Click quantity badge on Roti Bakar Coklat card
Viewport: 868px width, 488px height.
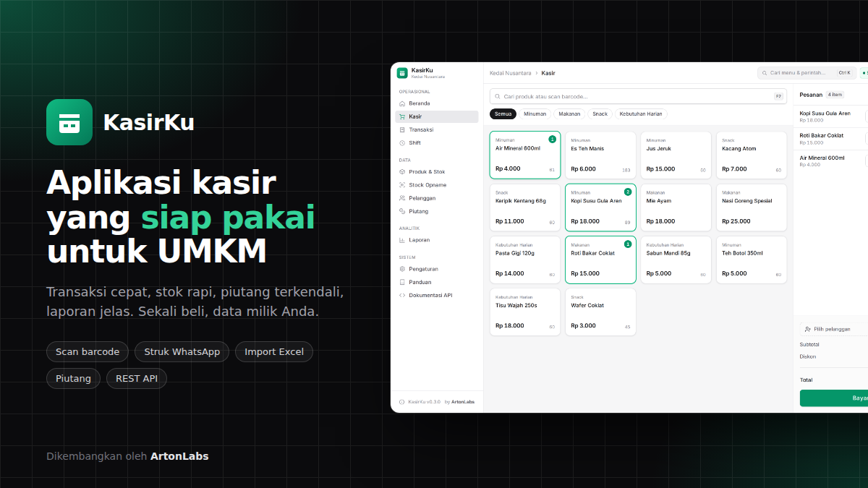(628, 244)
